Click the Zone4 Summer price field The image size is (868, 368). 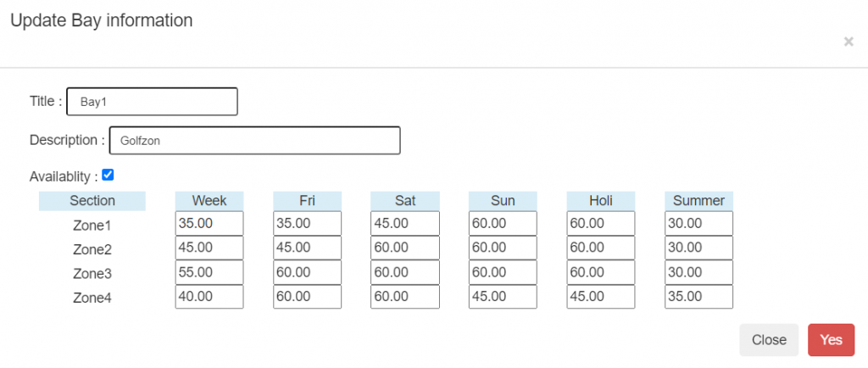[698, 297]
